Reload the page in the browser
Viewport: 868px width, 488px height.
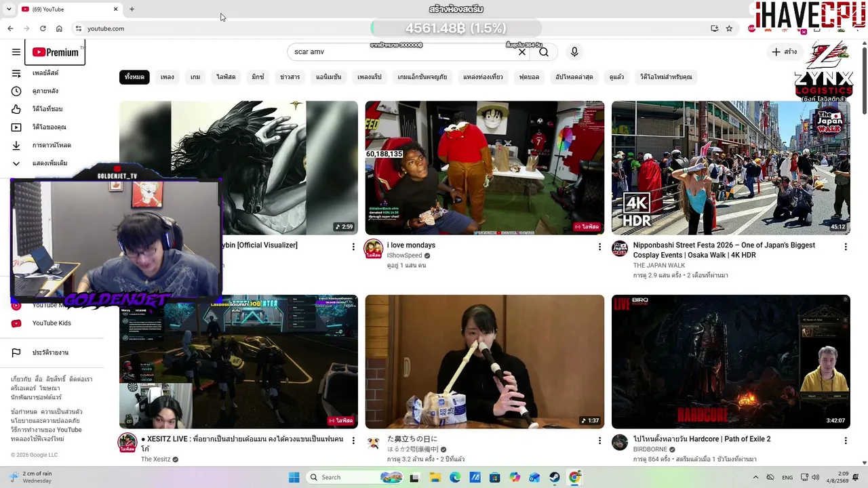43,28
